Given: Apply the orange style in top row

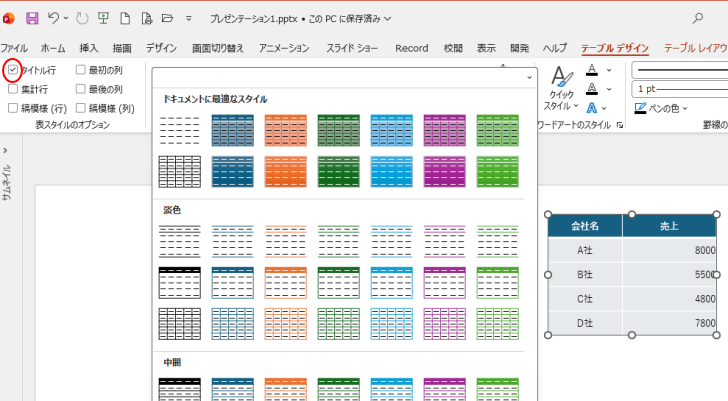Looking at the screenshot, I should pos(286,130).
